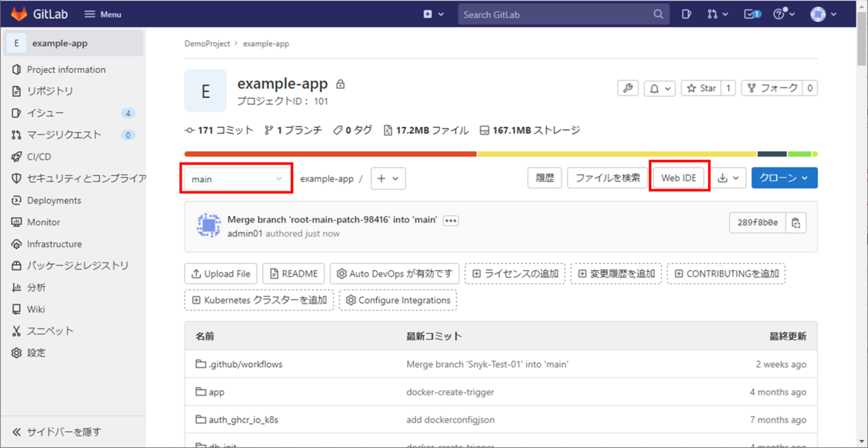
Task: Click commit hash 289f8b0e
Action: click(758, 223)
